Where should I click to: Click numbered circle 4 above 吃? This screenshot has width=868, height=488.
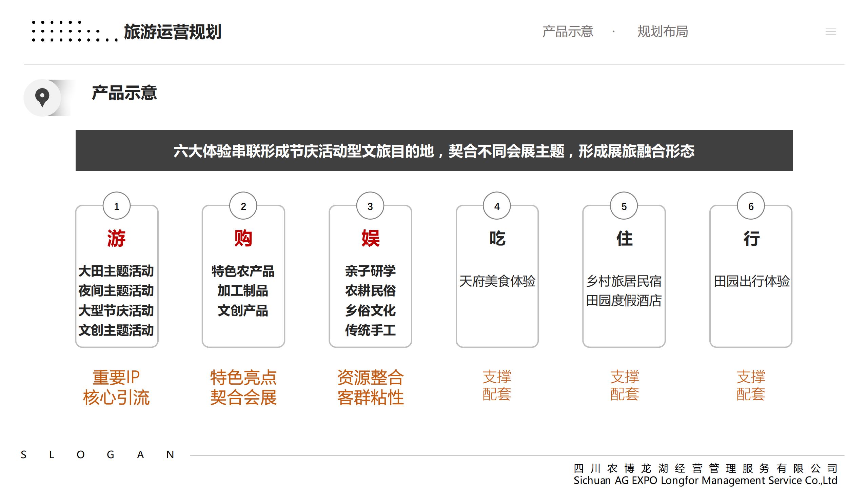click(x=497, y=206)
